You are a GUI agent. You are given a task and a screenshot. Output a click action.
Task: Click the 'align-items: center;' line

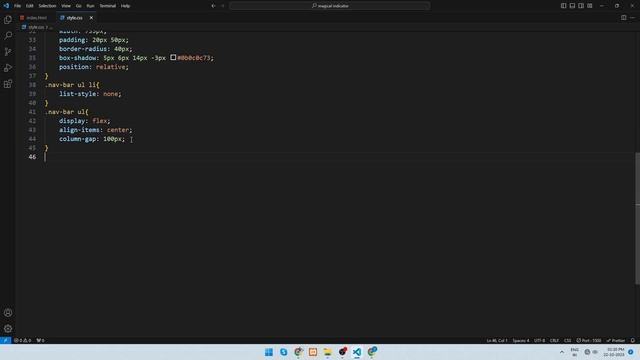point(96,130)
